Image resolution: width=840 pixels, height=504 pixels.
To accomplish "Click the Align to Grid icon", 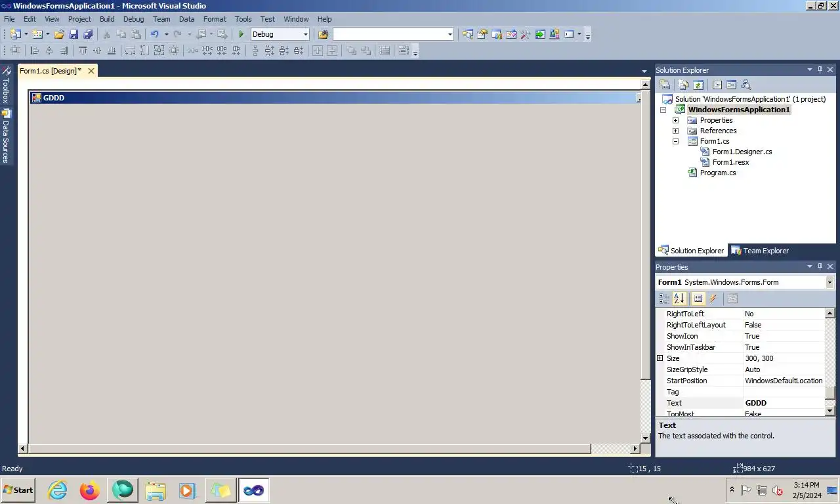I will [15, 51].
